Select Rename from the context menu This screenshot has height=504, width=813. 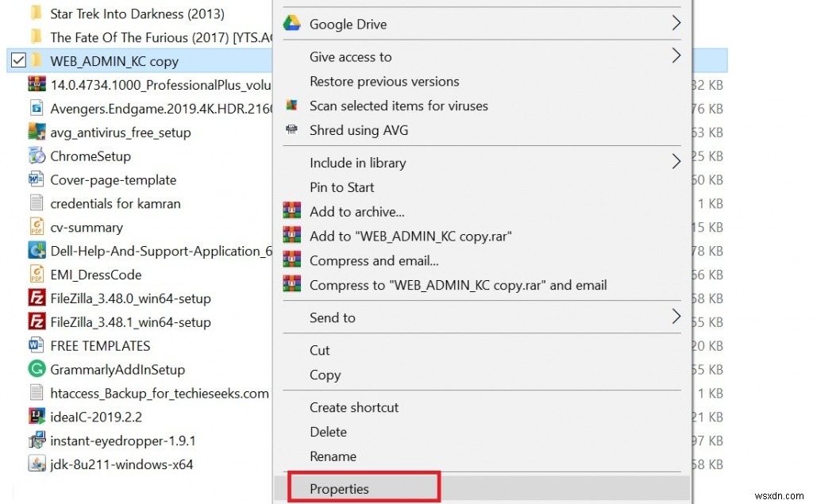[x=333, y=456]
